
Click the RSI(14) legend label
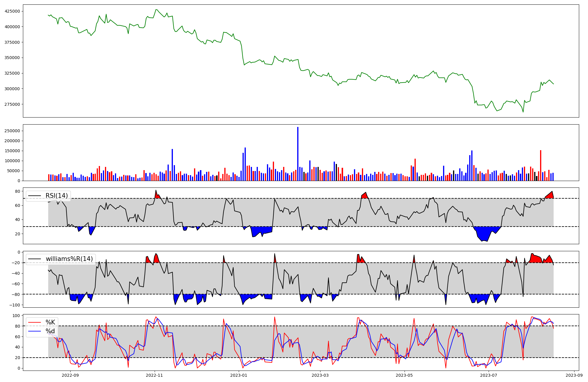(x=56, y=196)
